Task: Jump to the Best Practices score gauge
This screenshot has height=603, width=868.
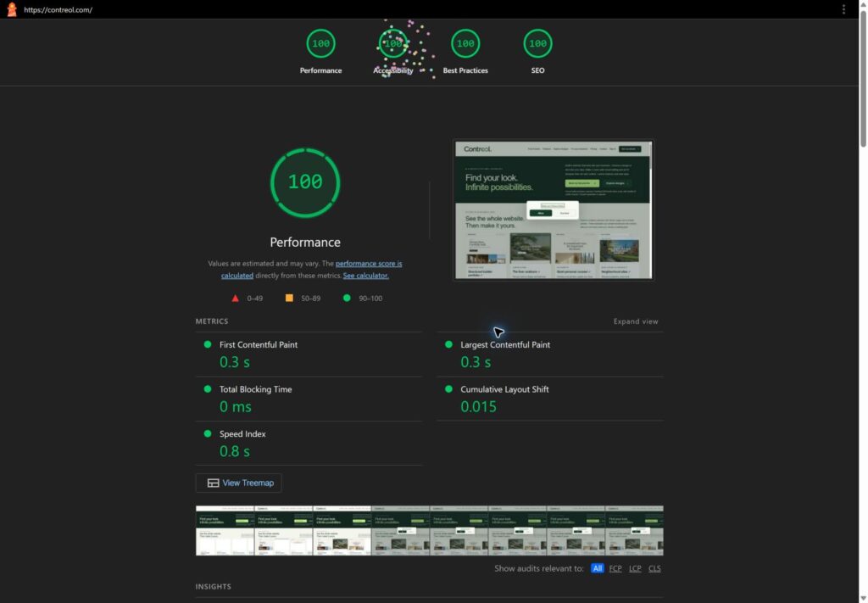Action: [x=465, y=52]
